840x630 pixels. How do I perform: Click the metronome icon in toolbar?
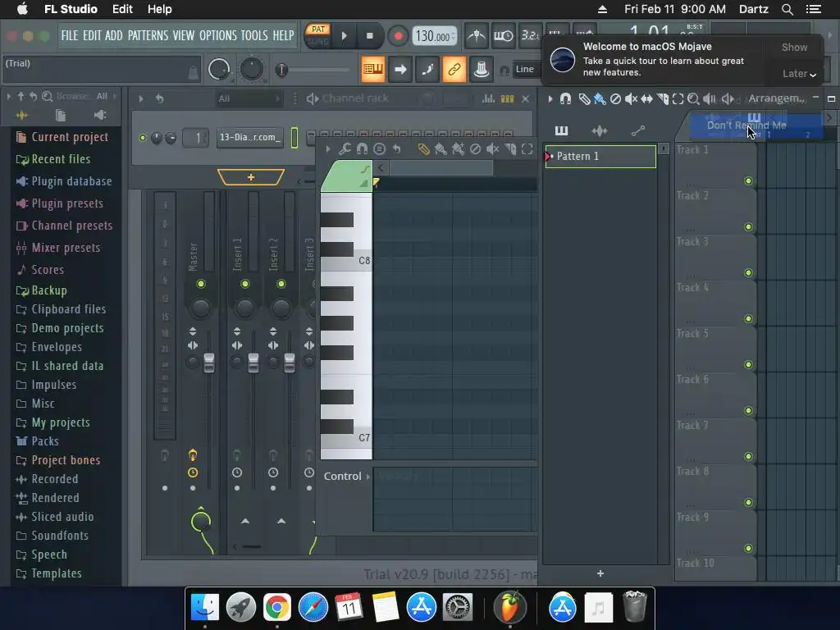point(476,36)
